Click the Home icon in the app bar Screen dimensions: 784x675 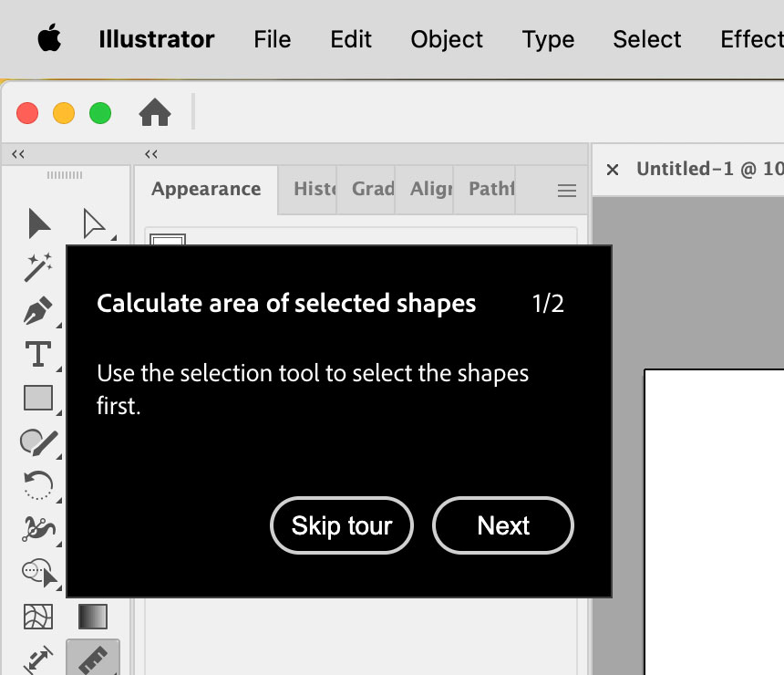click(156, 112)
